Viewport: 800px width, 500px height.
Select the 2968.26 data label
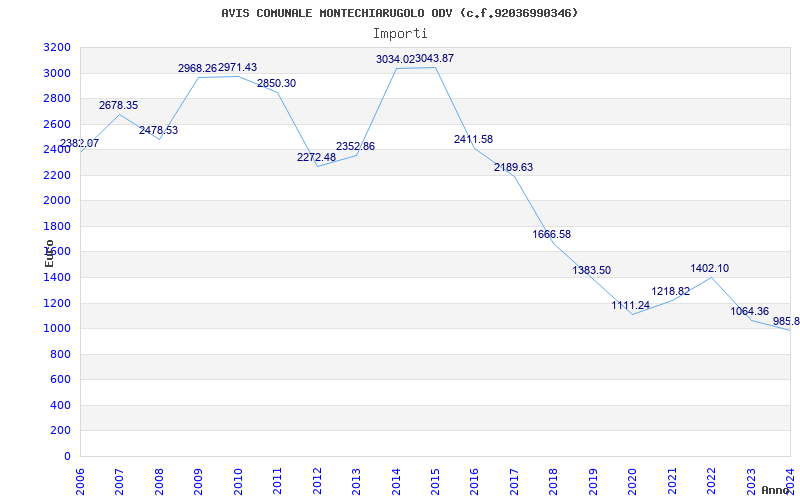[x=197, y=68]
